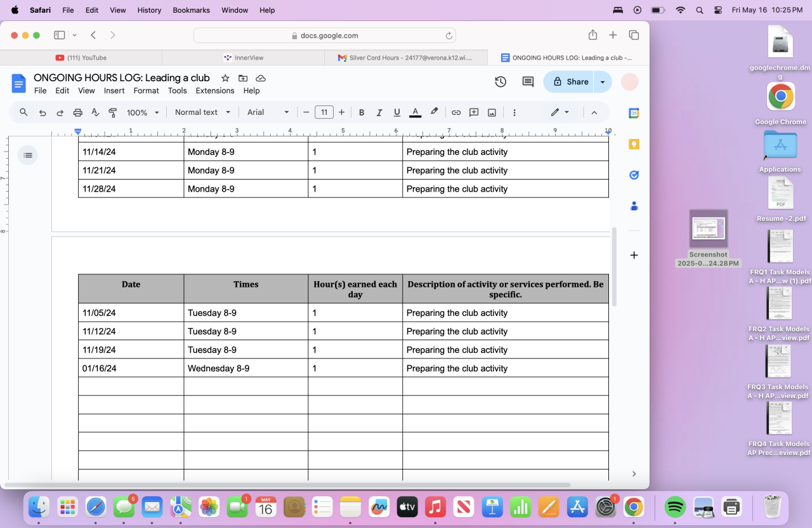This screenshot has height=528, width=812.
Task: Click the insert image icon
Action: point(492,112)
